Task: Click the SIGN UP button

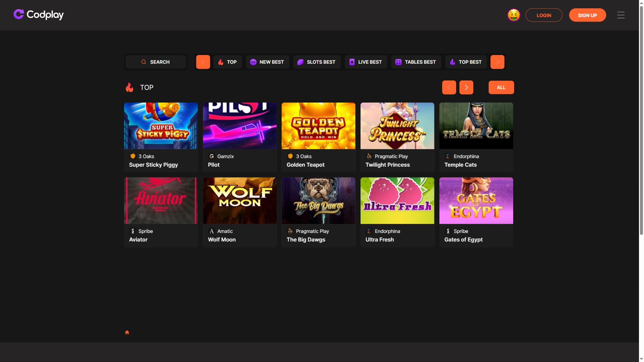Action: (587, 15)
